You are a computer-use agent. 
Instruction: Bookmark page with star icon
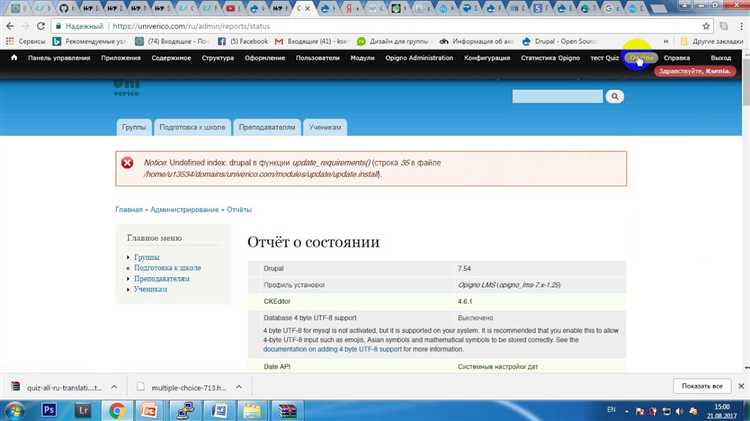point(706,26)
